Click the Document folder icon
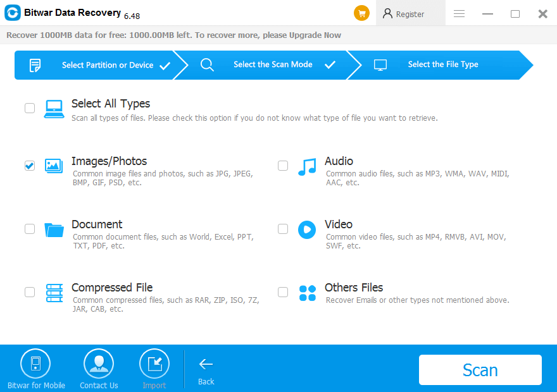The width and height of the screenshot is (557, 392). pyautogui.click(x=54, y=230)
